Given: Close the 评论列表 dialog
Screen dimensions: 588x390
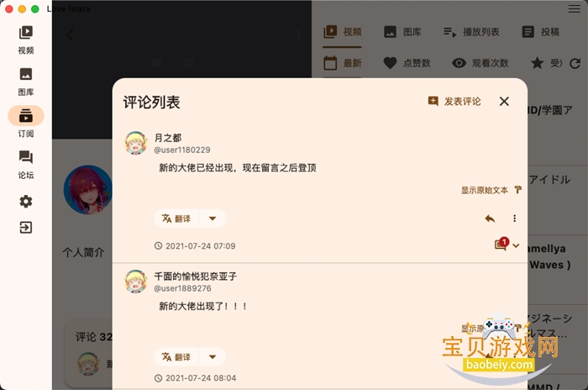Looking at the screenshot, I should pyautogui.click(x=504, y=102).
